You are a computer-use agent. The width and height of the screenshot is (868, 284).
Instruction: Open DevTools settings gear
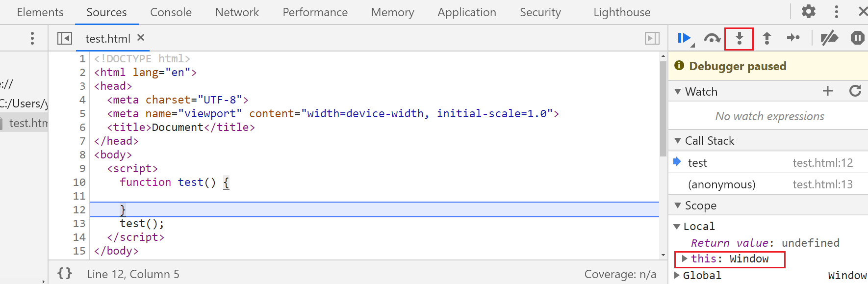click(808, 11)
